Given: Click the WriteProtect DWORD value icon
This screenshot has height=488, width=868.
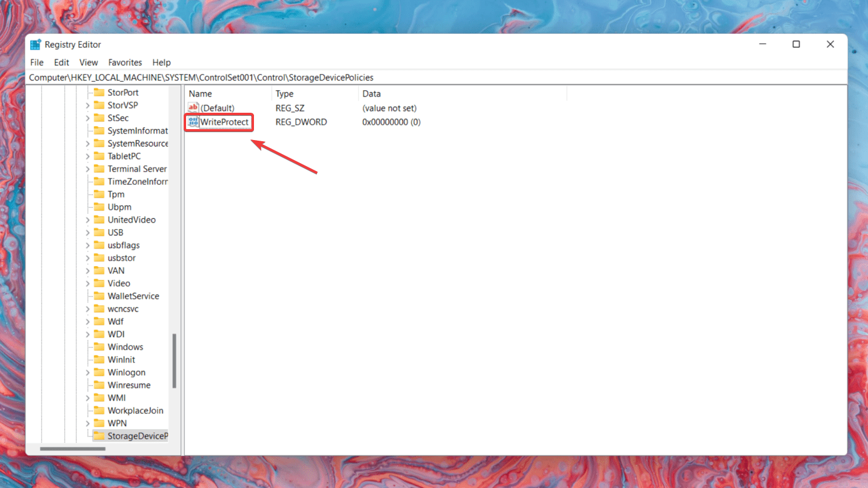Looking at the screenshot, I should (x=193, y=122).
